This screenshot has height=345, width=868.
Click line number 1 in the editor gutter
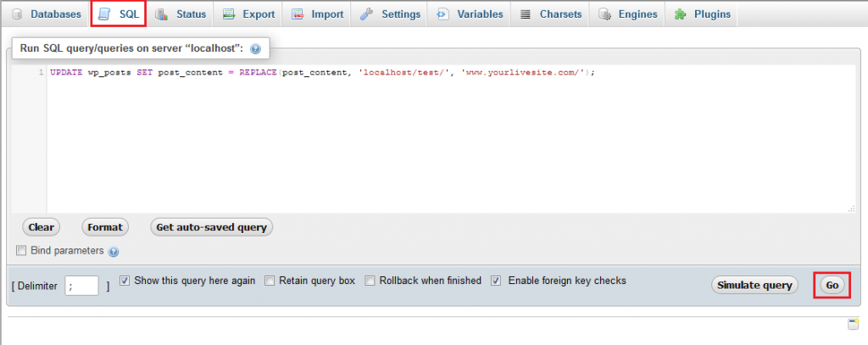coord(42,73)
